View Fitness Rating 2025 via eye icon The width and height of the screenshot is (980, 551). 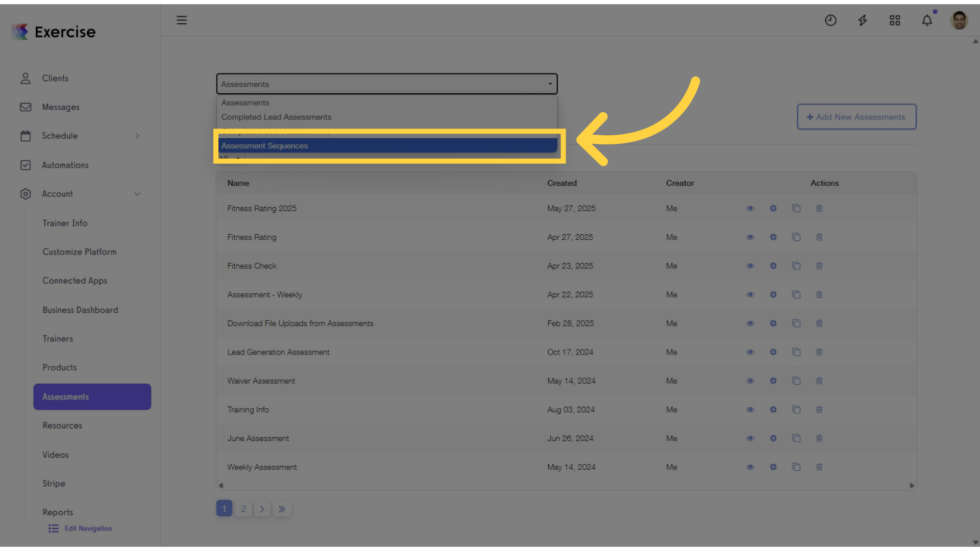coord(750,208)
